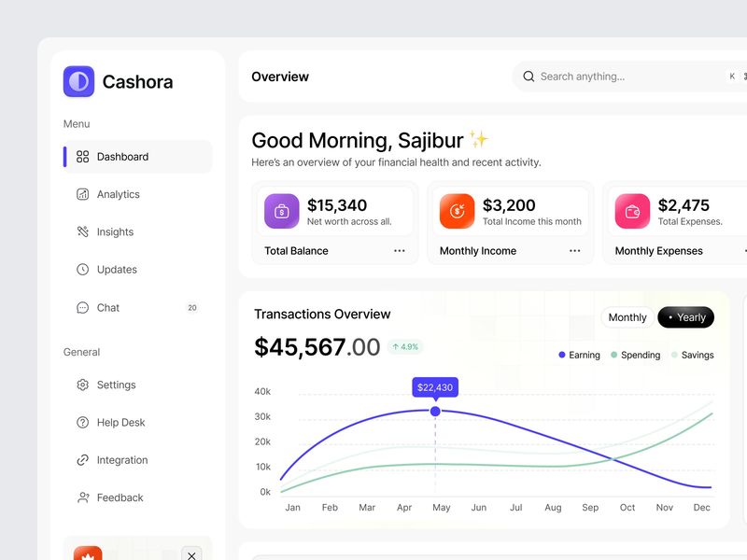Open the Monthly Income more options menu
The width and height of the screenshot is (747, 560).
(574, 251)
